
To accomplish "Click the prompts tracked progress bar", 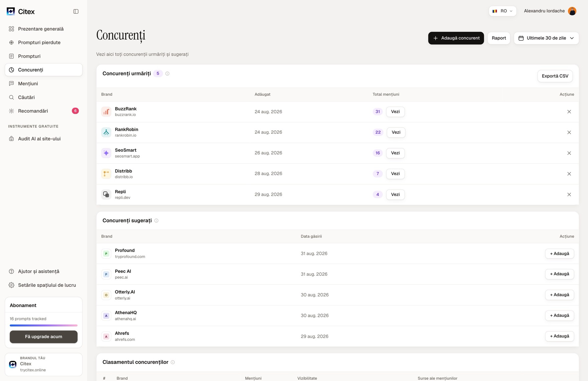I will pos(43,325).
